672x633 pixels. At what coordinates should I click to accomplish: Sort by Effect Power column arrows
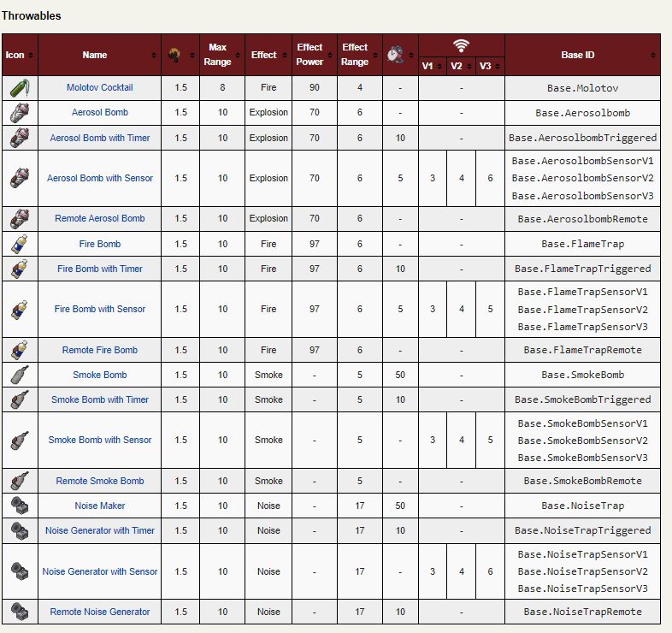(x=330, y=56)
